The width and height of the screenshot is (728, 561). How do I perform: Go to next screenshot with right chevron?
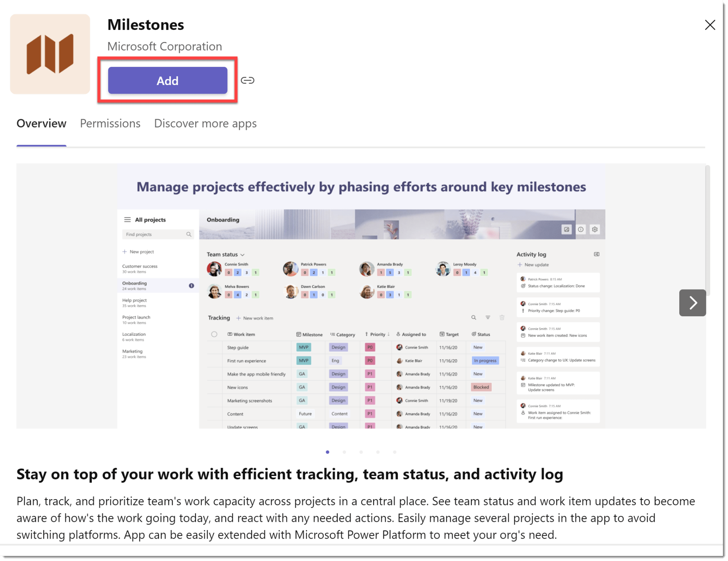692,303
